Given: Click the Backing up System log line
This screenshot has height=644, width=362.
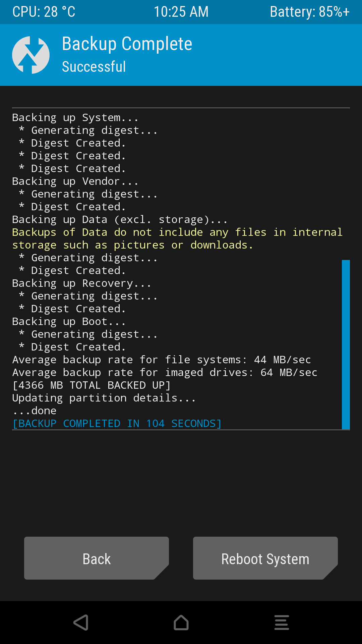Looking at the screenshot, I should (x=75, y=117).
